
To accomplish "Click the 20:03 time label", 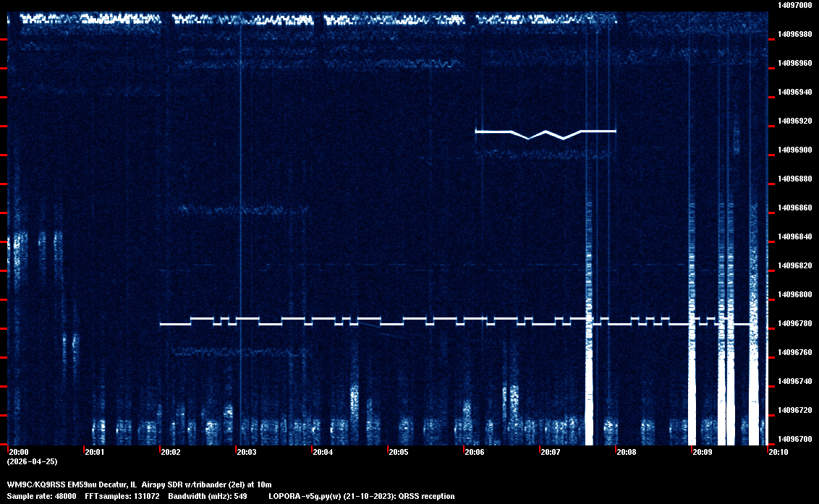I will [x=247, y=452].
